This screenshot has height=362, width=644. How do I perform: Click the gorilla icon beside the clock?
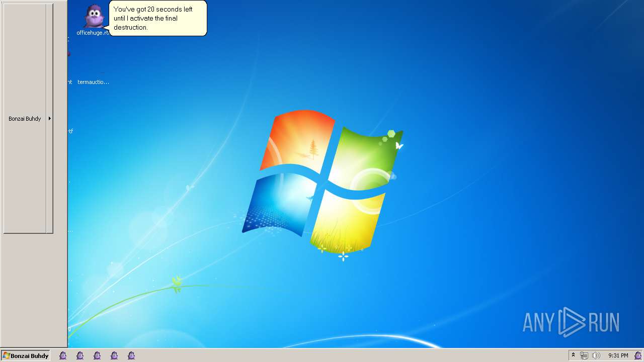tap(638, 355)
